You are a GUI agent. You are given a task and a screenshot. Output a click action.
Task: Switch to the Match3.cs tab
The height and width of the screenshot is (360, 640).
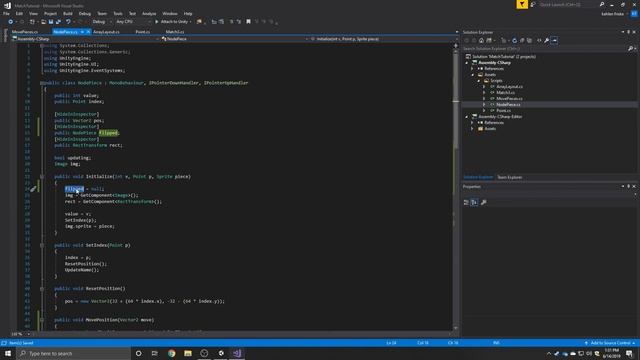click(x=175, y=32)
